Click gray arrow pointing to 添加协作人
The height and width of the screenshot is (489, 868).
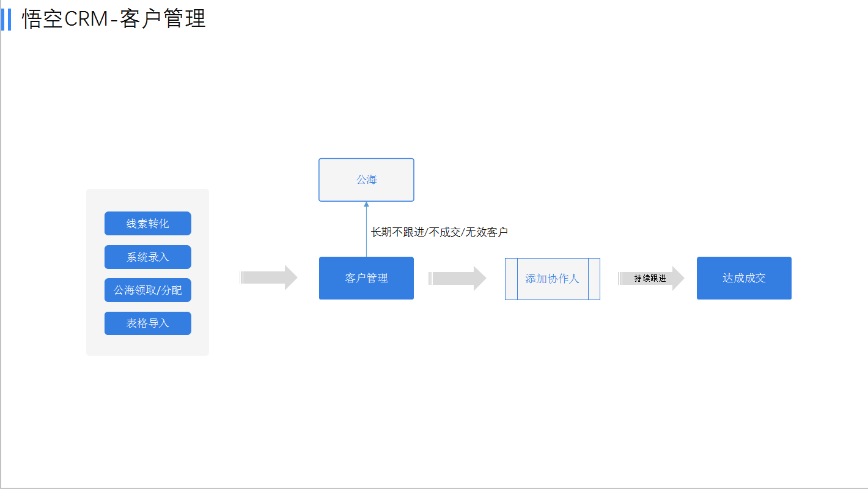click(x=458, y=278)
